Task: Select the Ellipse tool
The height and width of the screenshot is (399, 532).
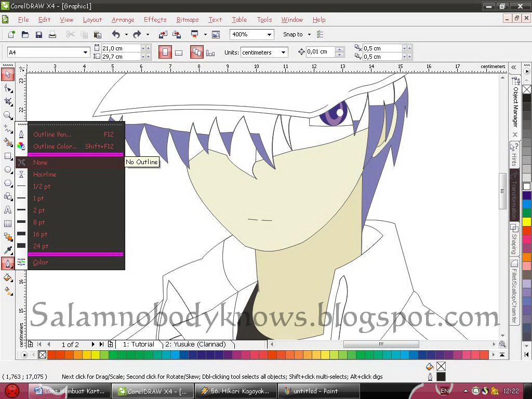Action: [8, 170]
